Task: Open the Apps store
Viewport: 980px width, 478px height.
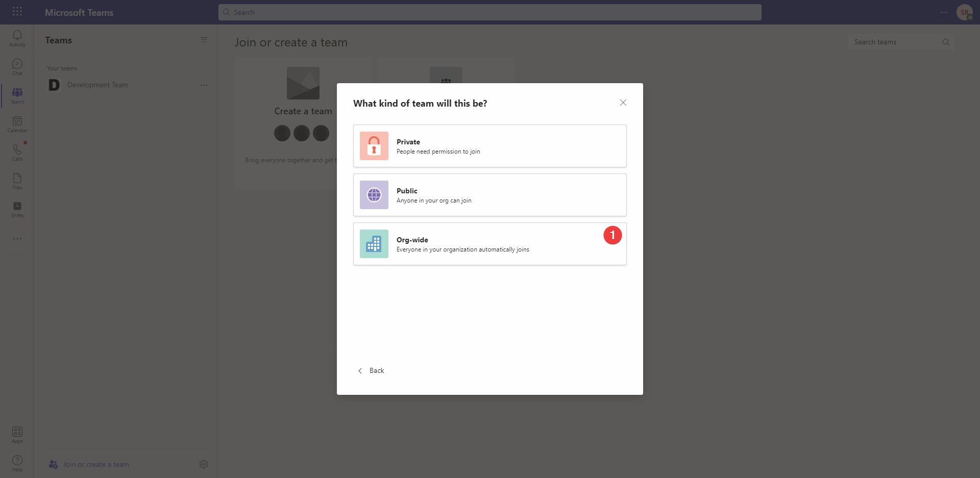Action: [x=17, y=435]
